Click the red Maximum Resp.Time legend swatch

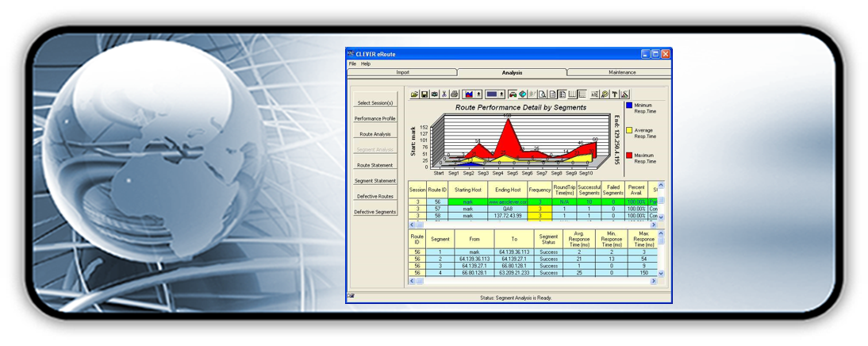click(629, 156)
